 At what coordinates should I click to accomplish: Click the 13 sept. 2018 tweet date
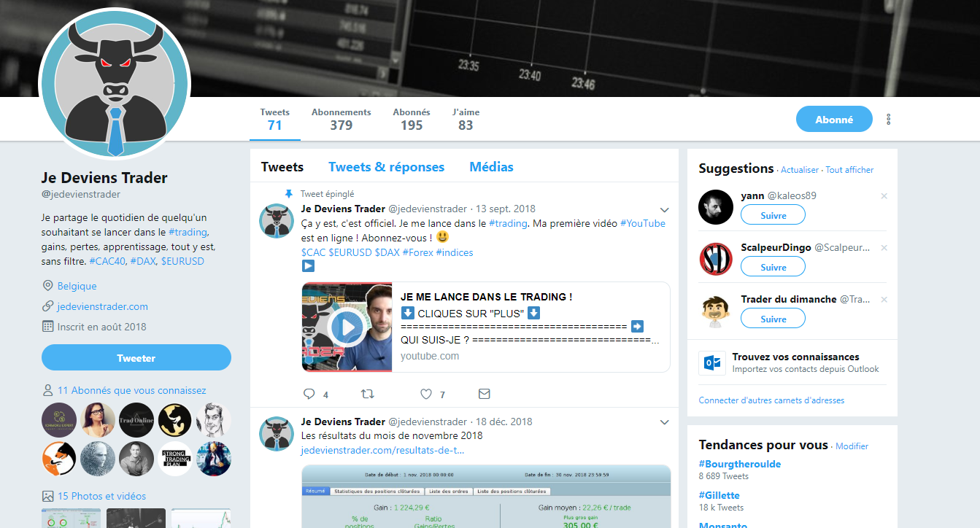coord(506,209)
